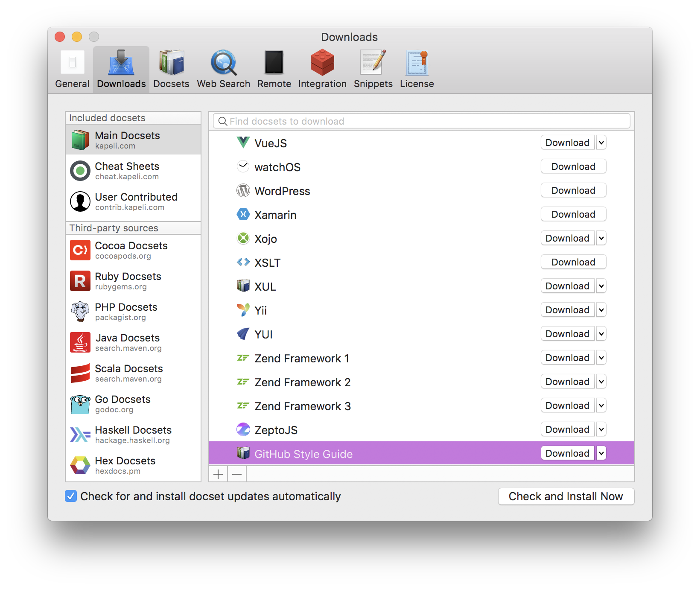Download the Xamarin docset
Screen dimensions: 700x589
(x=573, y=214)
